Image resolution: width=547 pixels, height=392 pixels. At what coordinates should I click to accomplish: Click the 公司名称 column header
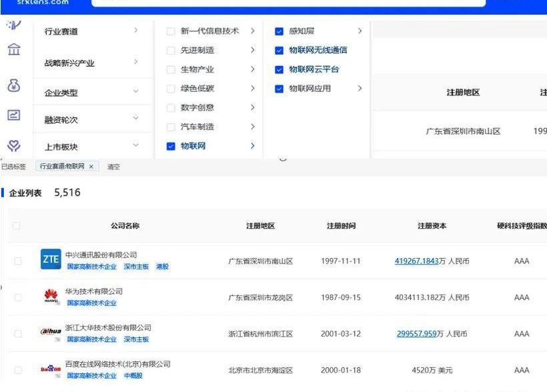[x=125, y=226]
